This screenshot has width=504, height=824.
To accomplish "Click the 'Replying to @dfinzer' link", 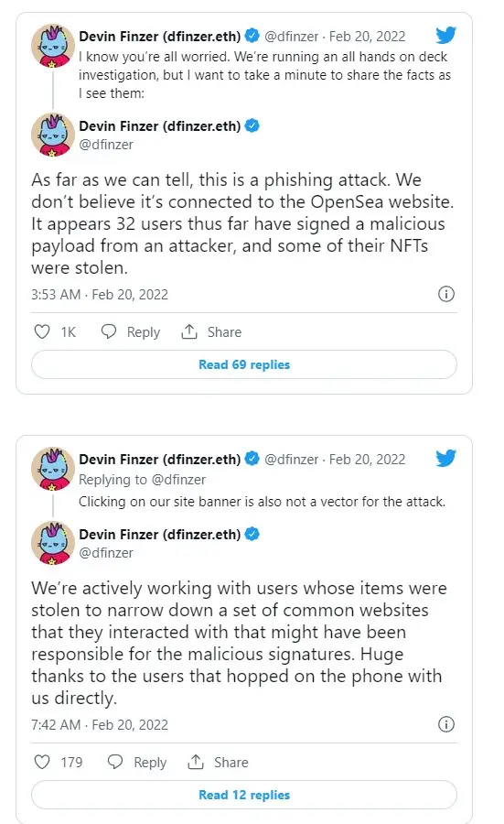I will tap(143, 479).
